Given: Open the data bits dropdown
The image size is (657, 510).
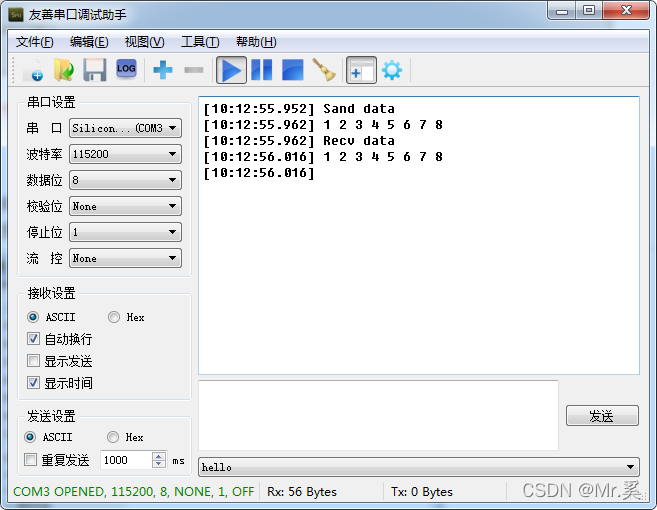Looking at the screenshot, I should [x=125, y=180].
